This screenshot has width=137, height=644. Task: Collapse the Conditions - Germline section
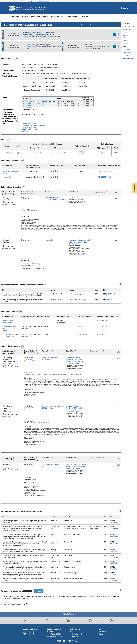[x=22, y=160]
